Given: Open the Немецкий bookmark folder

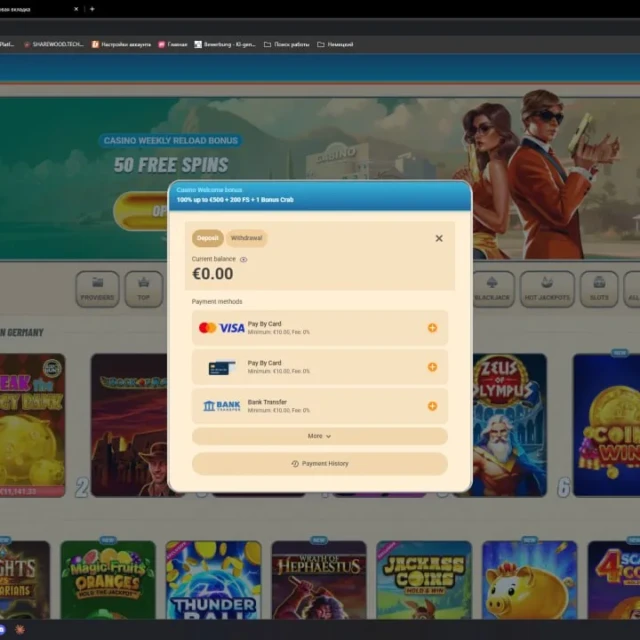Looking at the screenshot, I should pyautogui.click(x=335, y=44).
